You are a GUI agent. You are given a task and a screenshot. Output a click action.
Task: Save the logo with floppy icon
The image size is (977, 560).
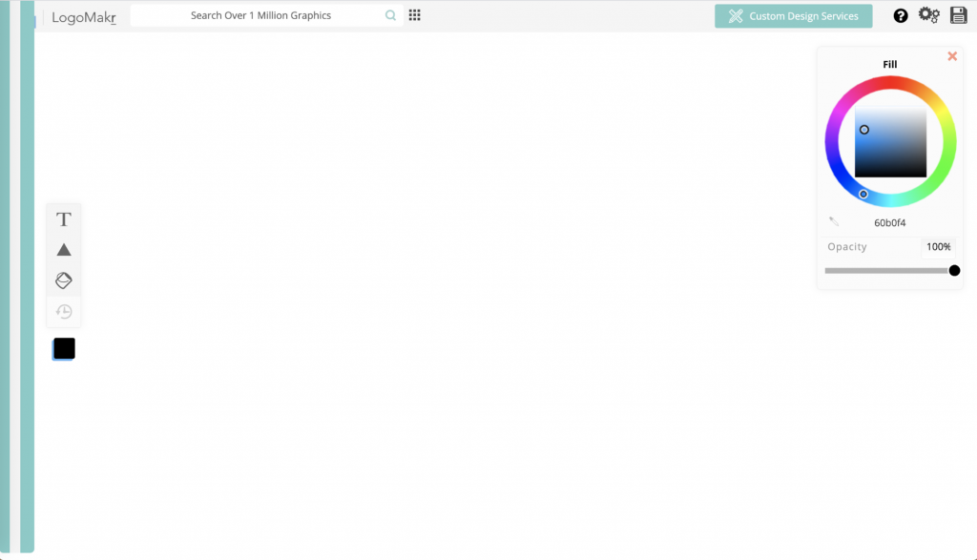click(958, 15)
